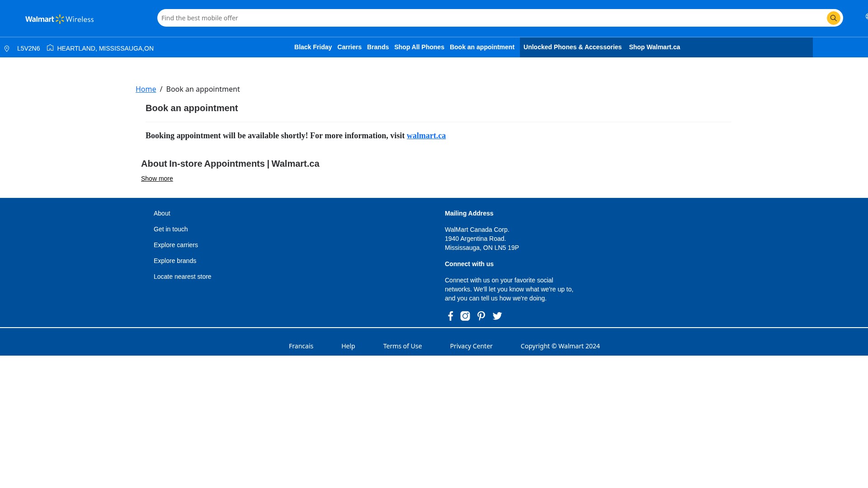Open Explore brands footer link
The height and width of the screenshot is (488, 868).
click(x=175, y=261)
